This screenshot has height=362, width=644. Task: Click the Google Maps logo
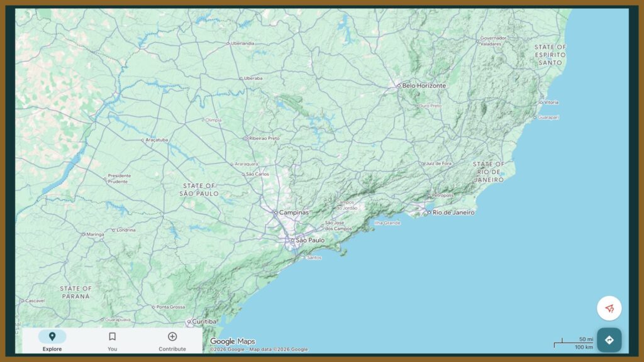(232, 341)
